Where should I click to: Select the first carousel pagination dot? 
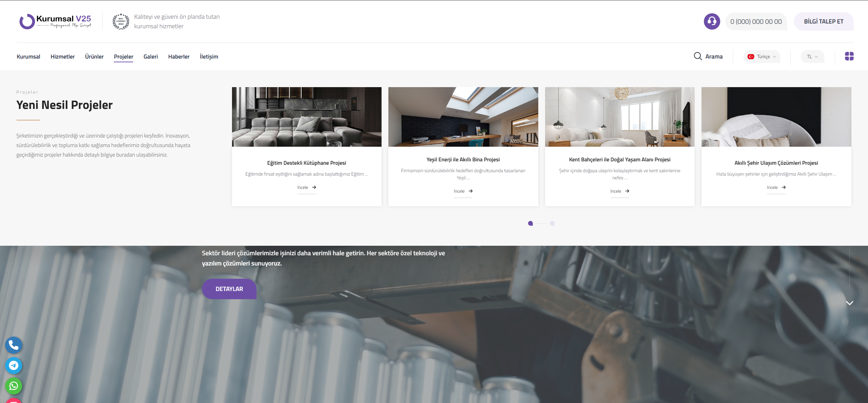(x=530, y=223)
